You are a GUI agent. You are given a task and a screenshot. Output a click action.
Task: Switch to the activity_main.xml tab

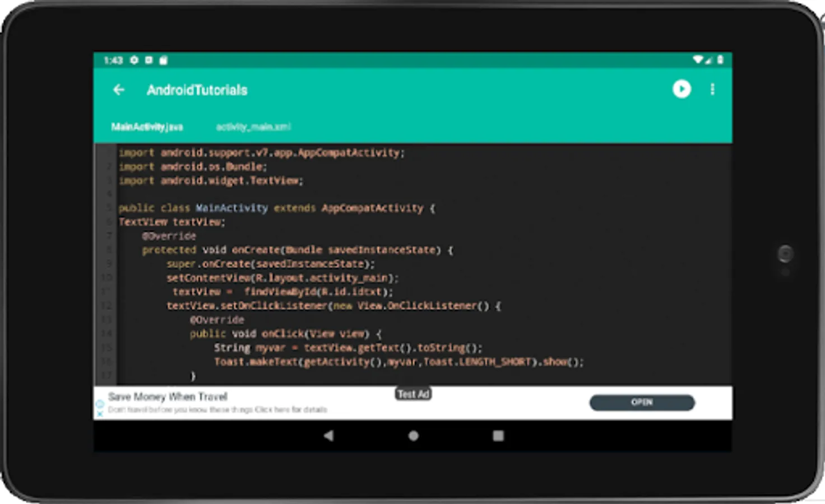pyautogui.click(x=253, y=127)
